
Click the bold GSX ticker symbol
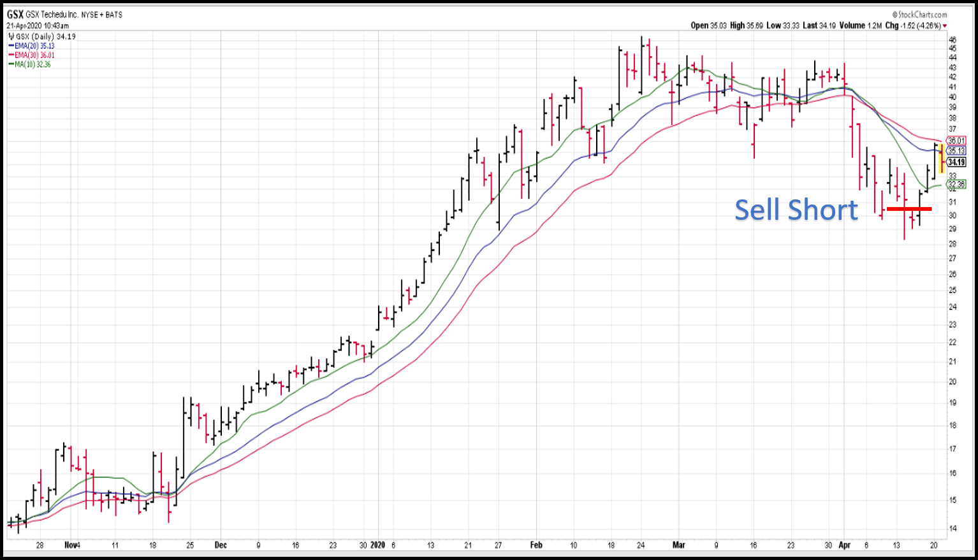[15, 15]
